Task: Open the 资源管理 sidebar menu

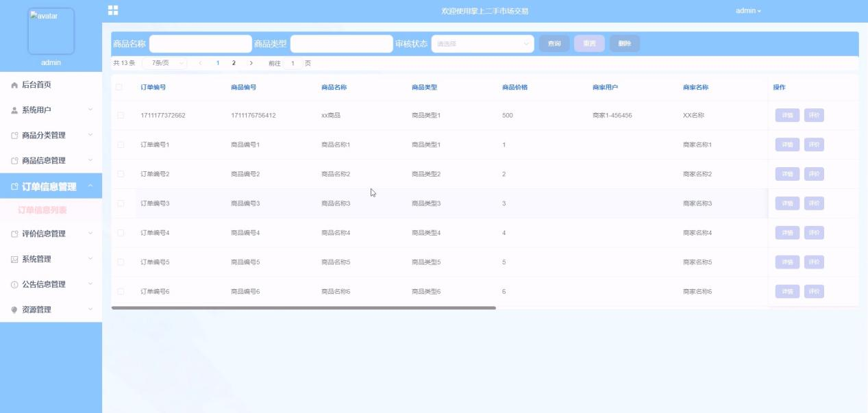Action: (51, 310)
